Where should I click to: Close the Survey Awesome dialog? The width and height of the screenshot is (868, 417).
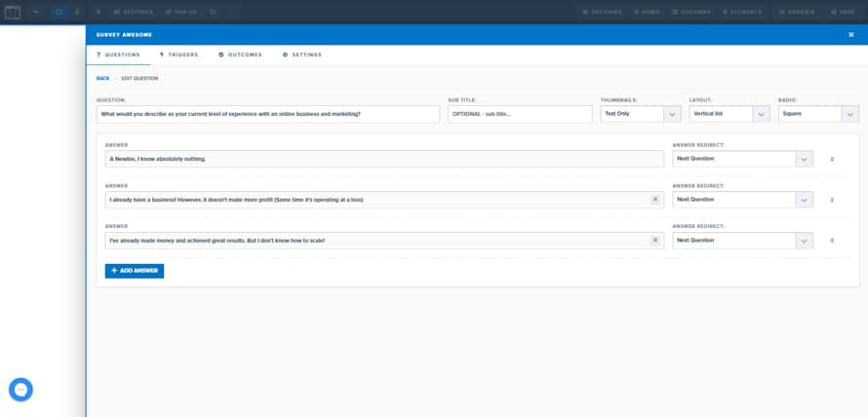(850, 34)
